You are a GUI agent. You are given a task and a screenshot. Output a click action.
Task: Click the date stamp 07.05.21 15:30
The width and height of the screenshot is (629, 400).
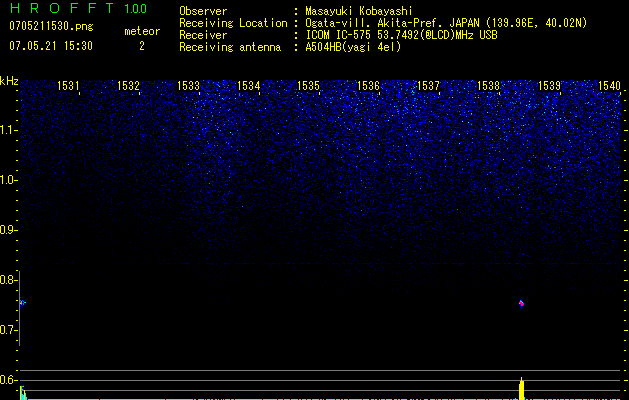click(51, 46)
